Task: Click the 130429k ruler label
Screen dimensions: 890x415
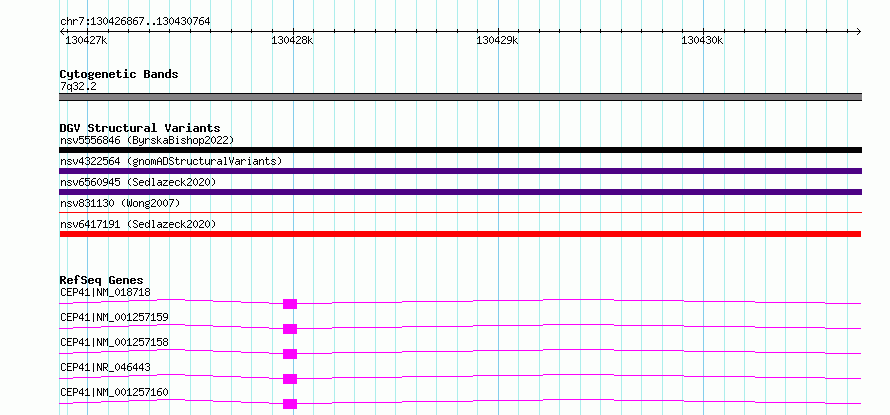Action: 497,40
